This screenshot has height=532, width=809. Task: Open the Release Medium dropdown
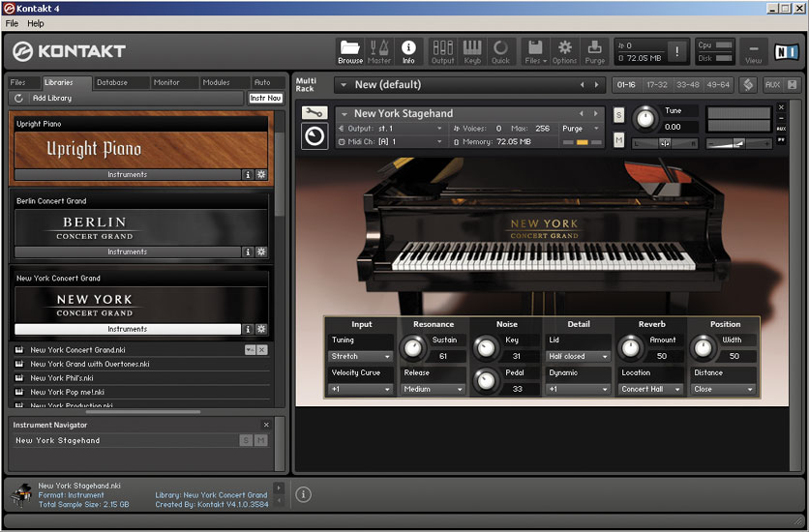pyautogui.click(x=433, y=389)
